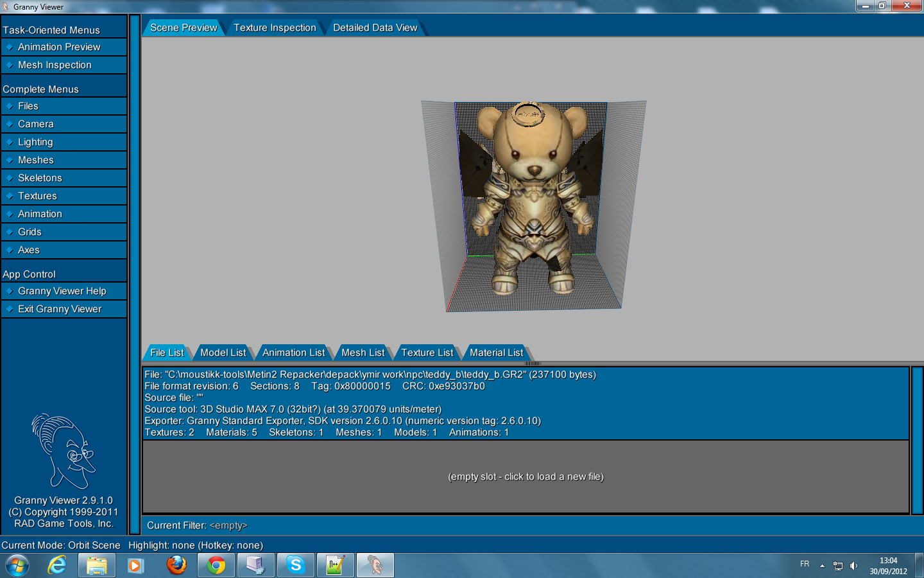Show the Material List tab
The height and width of the screenshot is (578, 924).
(x=496, y=353)
